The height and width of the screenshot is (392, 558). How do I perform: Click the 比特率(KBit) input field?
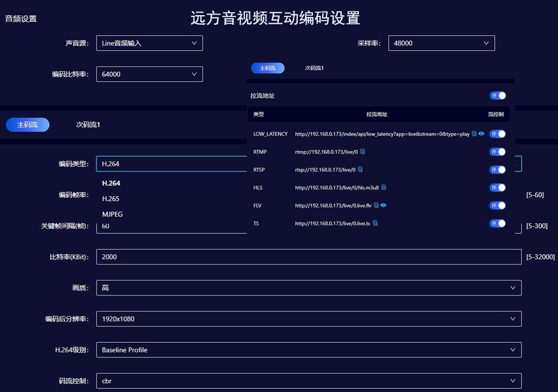(308, 257)
